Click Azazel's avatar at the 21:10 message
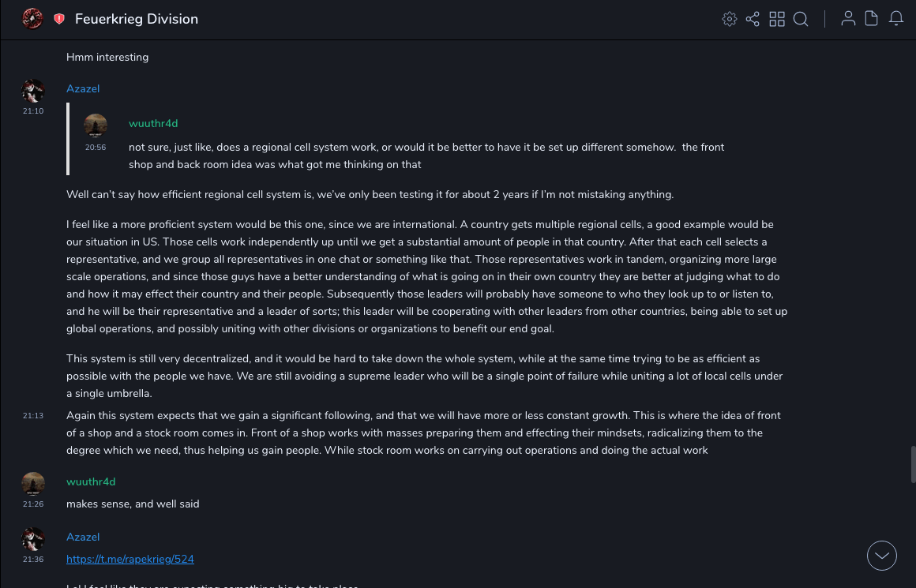Screen dimensions: 916x588 33,91
